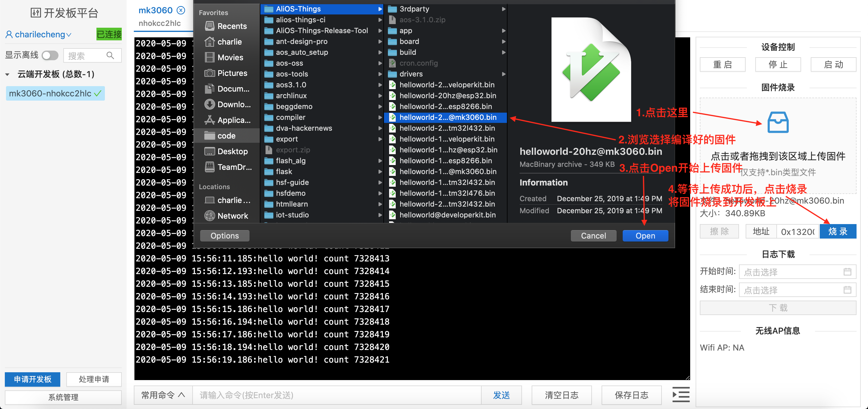Toggle the 显示离线 switch
Viewport: 868px width, 409px height.
pos(50,55)
